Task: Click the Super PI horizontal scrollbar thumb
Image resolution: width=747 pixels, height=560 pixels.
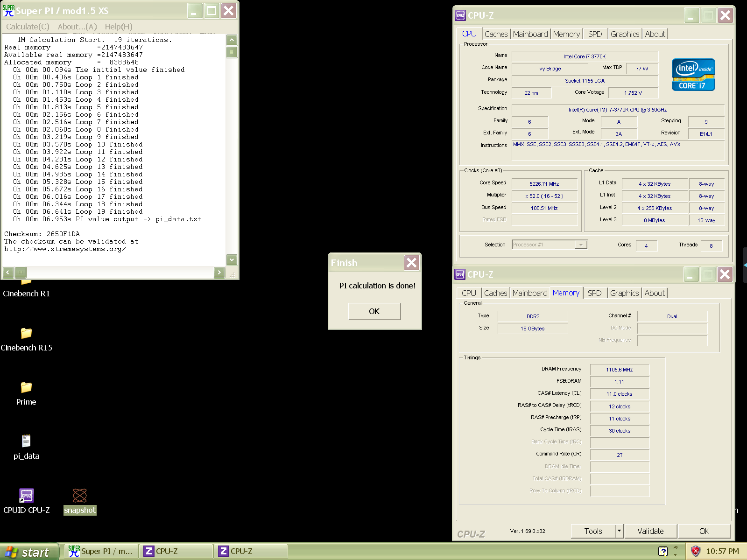Action: click(20, 272)
